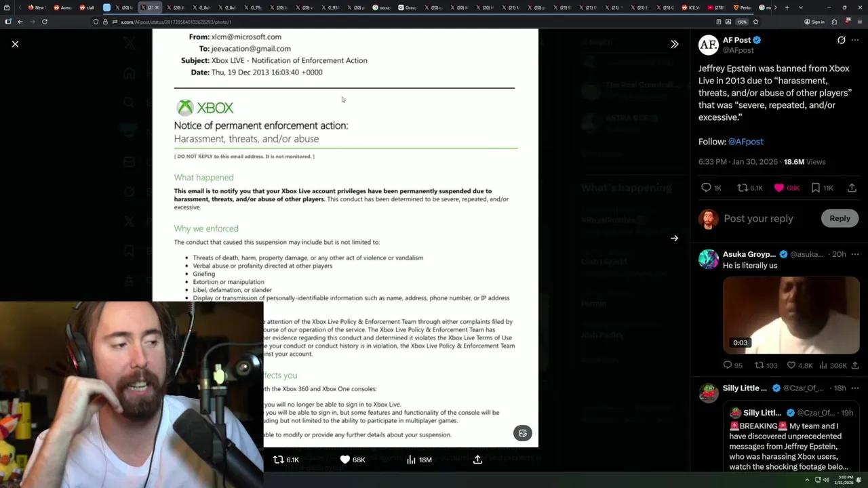Click the share icon in tweet sidebar

[x=852, y=188]
